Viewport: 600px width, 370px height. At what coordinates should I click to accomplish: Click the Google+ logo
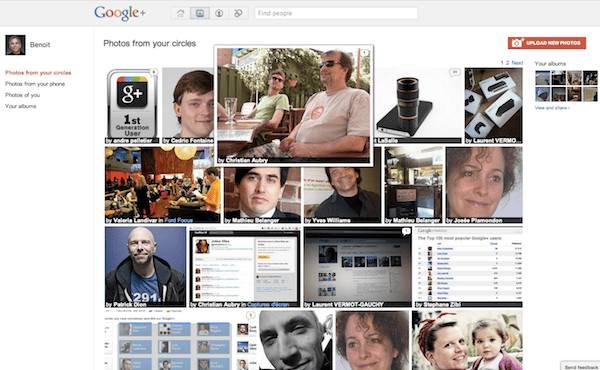click(x=120, y=13)
